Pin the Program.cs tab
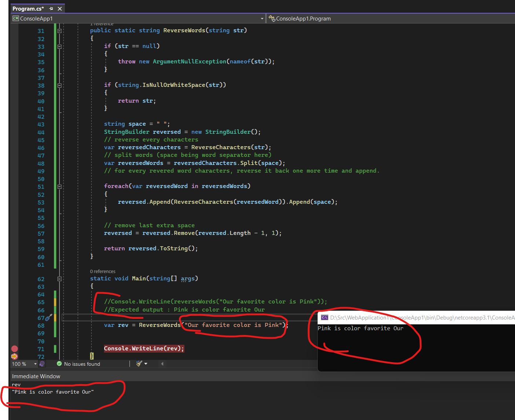 51,8
